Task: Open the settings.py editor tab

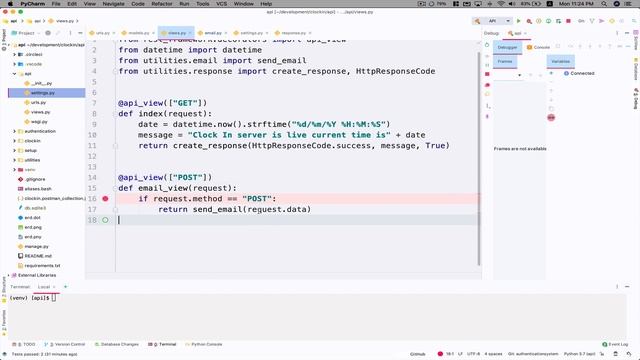Action: (251, 33)
